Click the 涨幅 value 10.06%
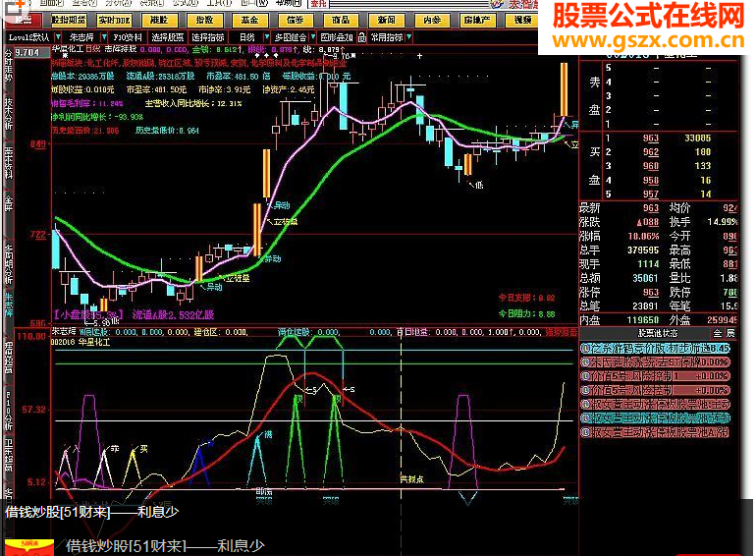 pos(643,237)
